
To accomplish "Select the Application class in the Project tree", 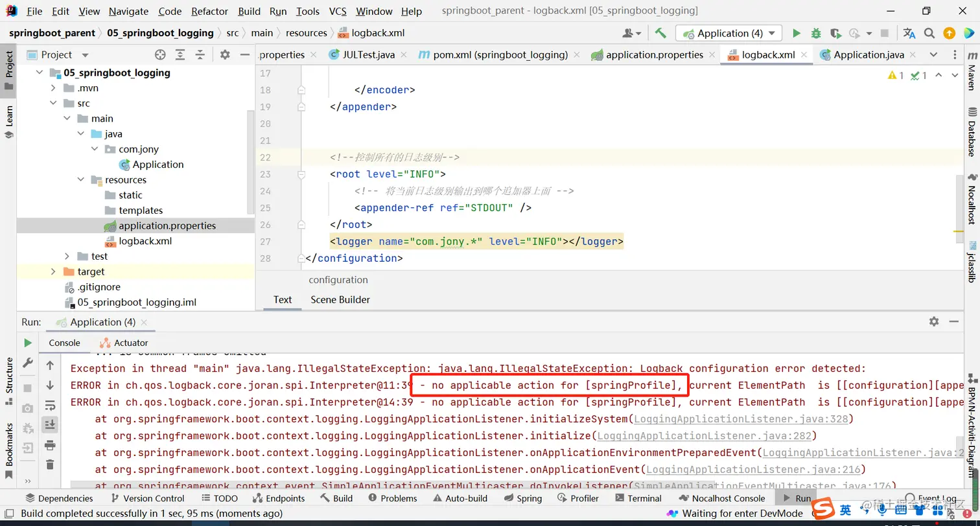I will 158,165.
